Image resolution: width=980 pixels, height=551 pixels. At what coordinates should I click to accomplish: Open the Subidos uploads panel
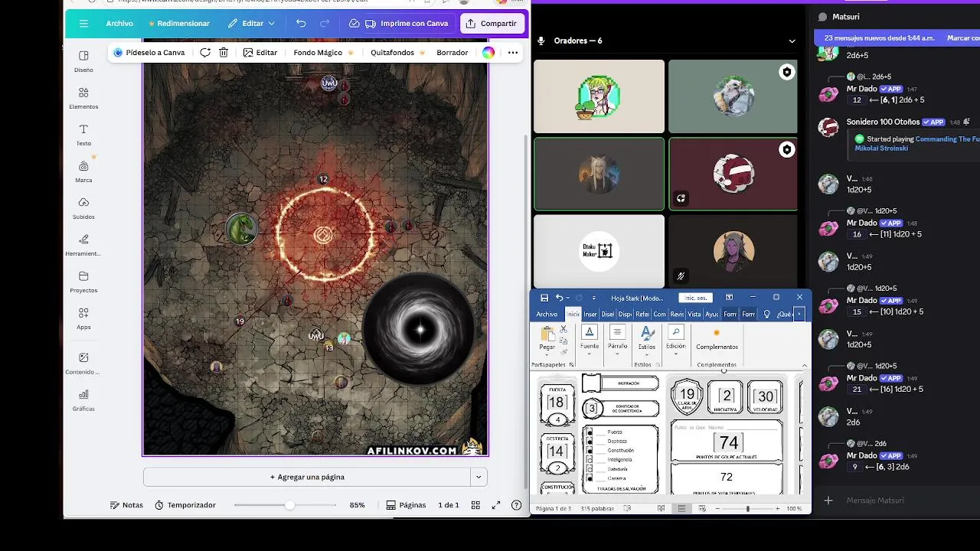click(83, 207)
